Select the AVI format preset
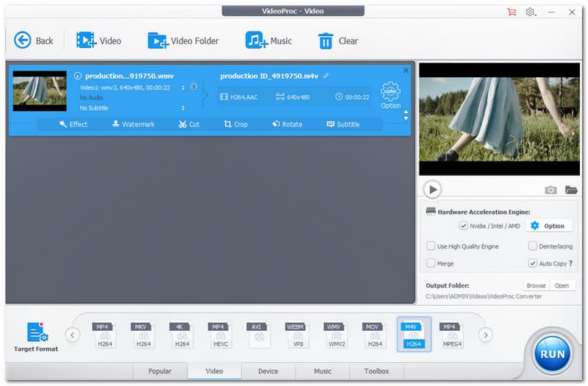Viewport: 588px width, 386px height. pos(259,335)
